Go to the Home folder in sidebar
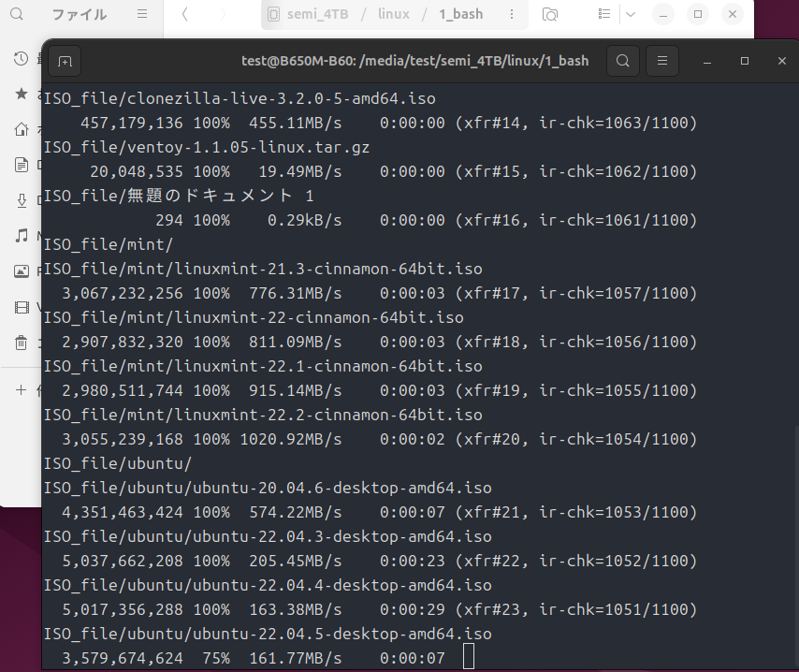 (x=22, y=130)
